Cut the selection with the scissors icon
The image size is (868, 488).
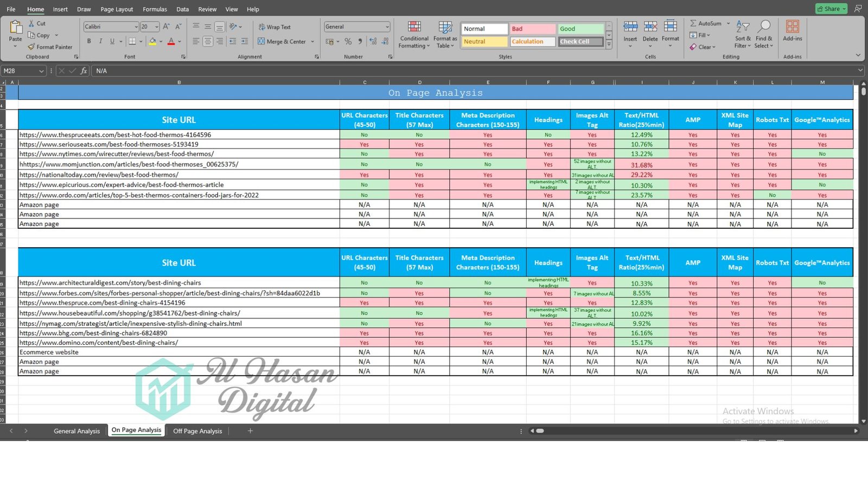coord(31,23)
